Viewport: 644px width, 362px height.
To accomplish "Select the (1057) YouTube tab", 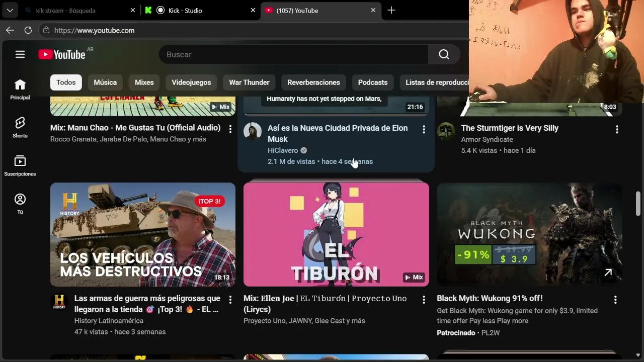I will coord(320,10).
